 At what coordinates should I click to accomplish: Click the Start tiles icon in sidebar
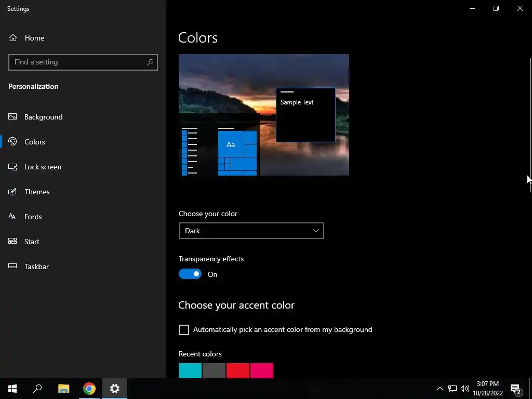click(12, 241)
